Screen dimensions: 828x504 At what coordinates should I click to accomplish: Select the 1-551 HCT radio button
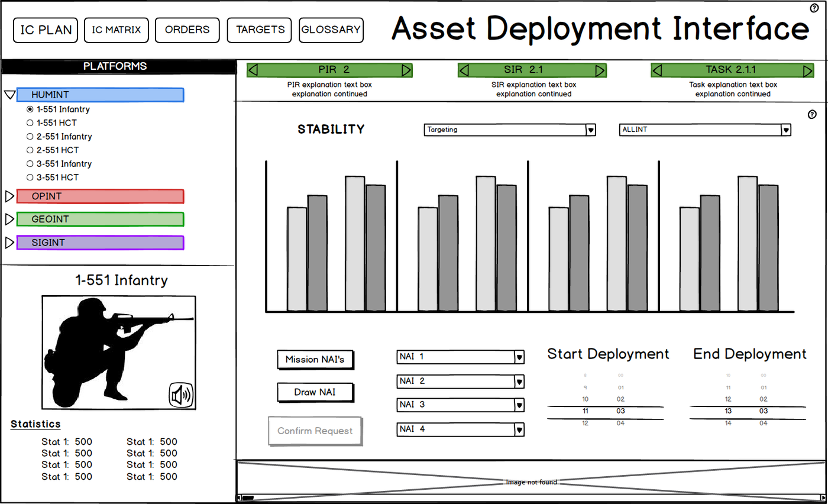click(30, 123)
